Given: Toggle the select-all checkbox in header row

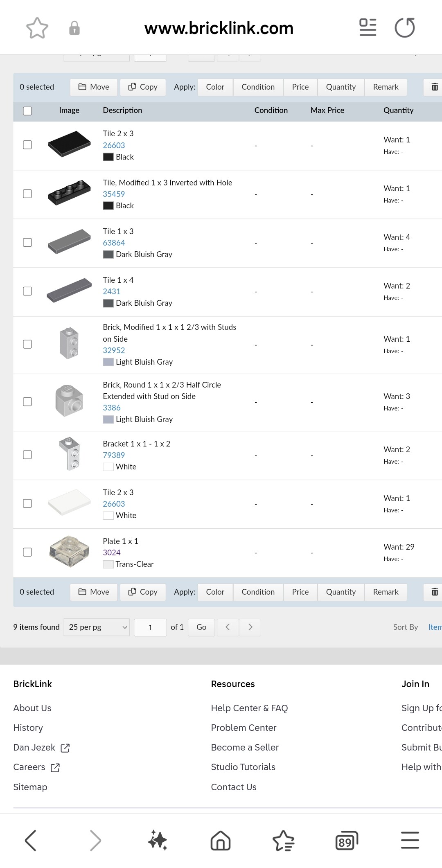Looking at the screenshot, I should click(x=27, y=111).
